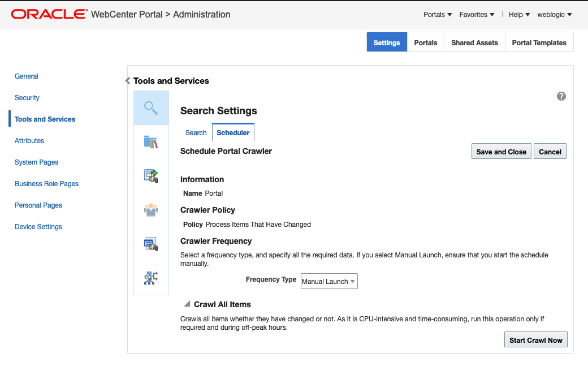Switch to the Settings tab
This screenshot has width=588, height=366.
387,42
